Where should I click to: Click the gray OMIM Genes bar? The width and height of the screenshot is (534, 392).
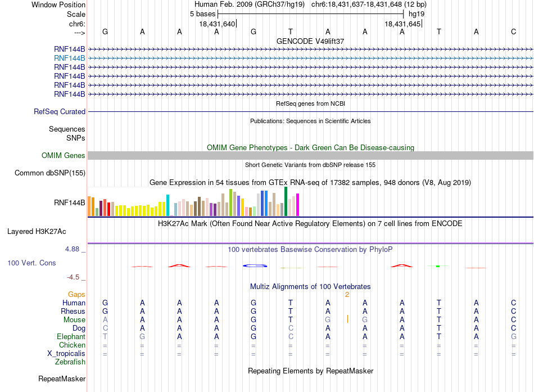tap(310, 155)
